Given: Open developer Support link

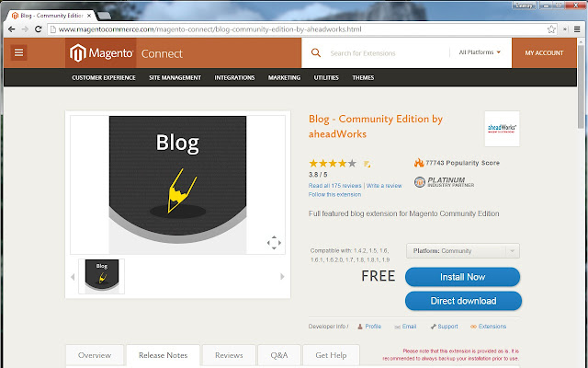Looking at the screenshot, I should (x=447, y=327).
